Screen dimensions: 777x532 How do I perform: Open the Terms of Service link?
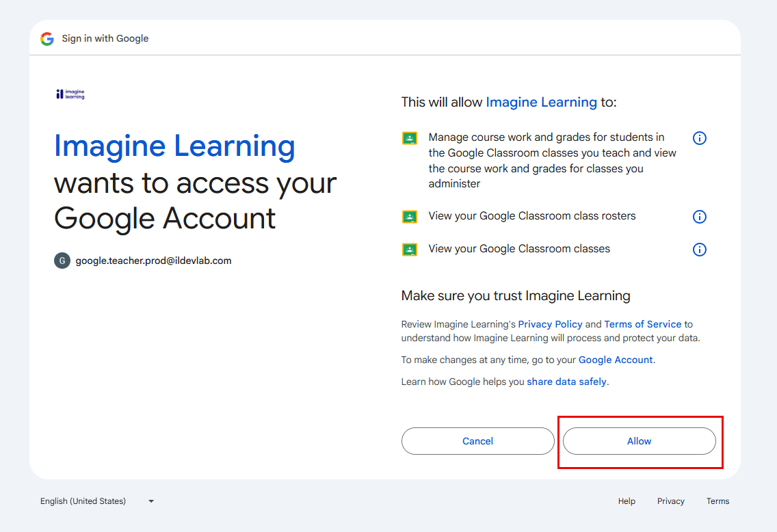pos(643,324)
